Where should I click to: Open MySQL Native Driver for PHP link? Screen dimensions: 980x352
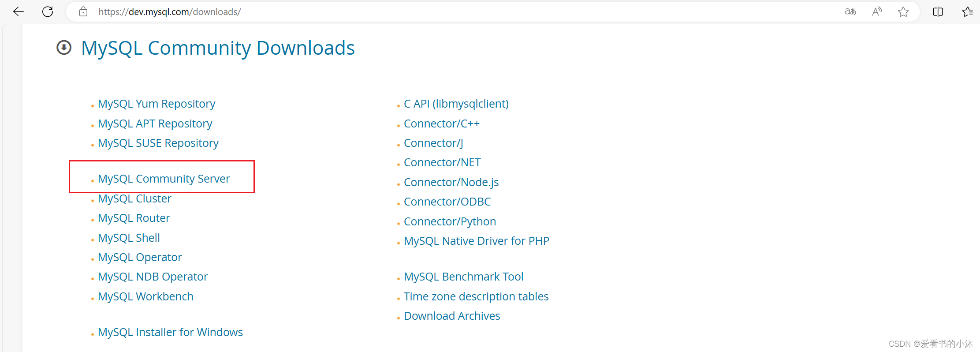[x=477, y=241]
